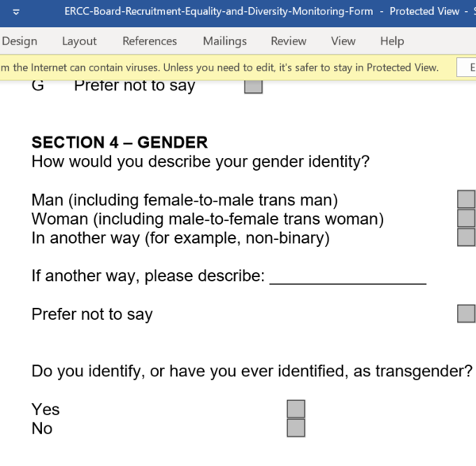Open the Layout ribbon tab
Viewport: 476px width, 466px height.
pos(79,41)
